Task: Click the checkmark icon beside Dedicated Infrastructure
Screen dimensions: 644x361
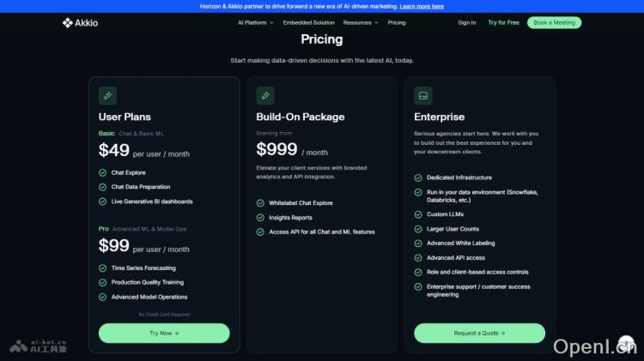Action: coord(418,177)
